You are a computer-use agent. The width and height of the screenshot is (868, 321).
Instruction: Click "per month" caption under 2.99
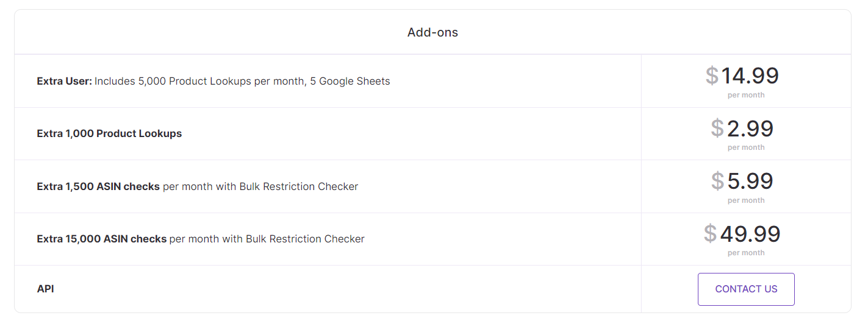746,147
